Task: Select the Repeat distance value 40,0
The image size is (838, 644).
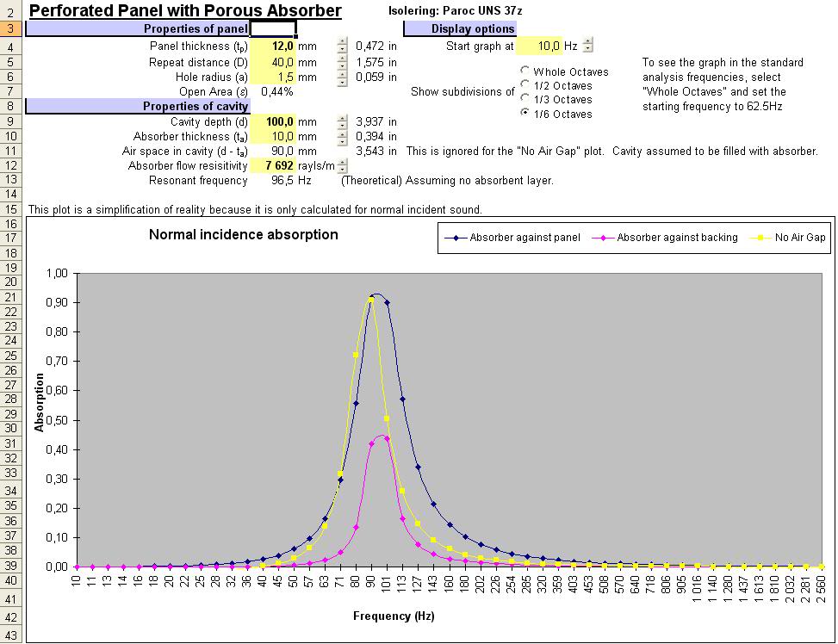Action: click(x=272, y=63)
